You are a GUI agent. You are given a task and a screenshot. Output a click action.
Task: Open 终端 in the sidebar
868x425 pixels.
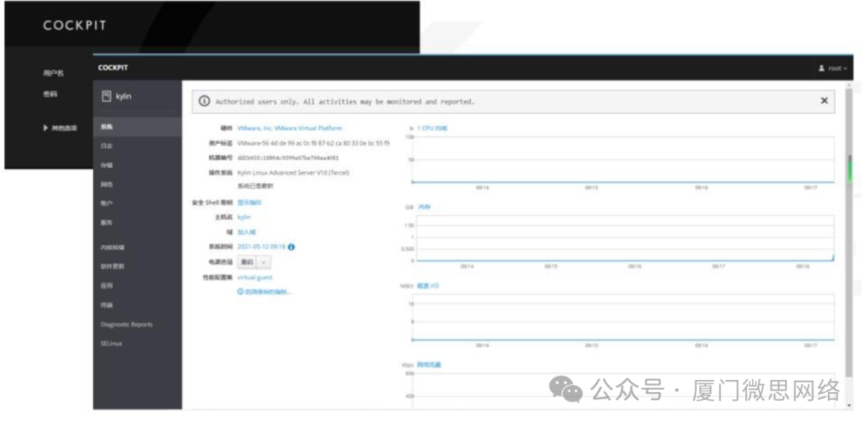(137, 305)
